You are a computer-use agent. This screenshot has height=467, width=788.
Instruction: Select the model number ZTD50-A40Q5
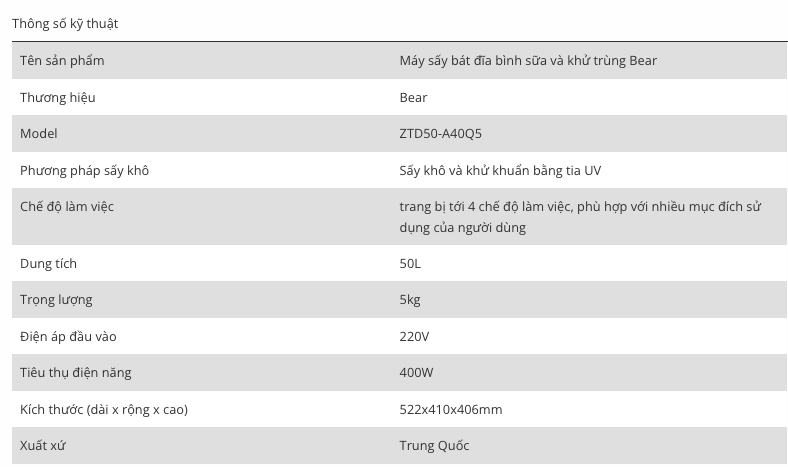pyautogui.click(x=440, y=133)
